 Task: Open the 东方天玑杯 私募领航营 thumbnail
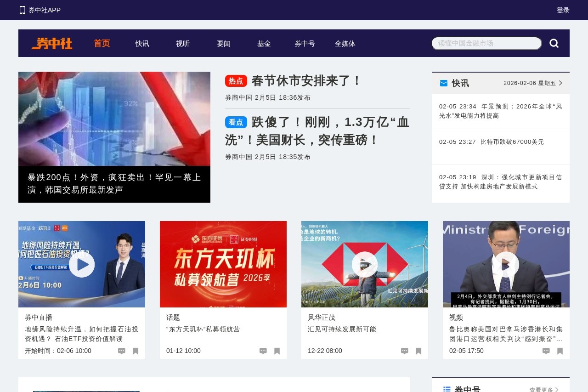pos(223,264)
